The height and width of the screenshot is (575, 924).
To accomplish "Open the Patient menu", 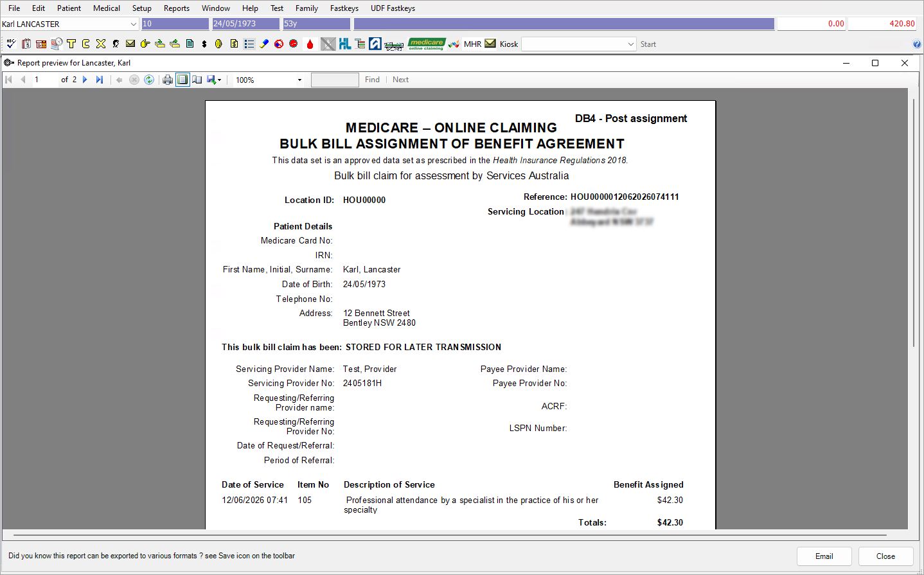I will pos(69,8).
